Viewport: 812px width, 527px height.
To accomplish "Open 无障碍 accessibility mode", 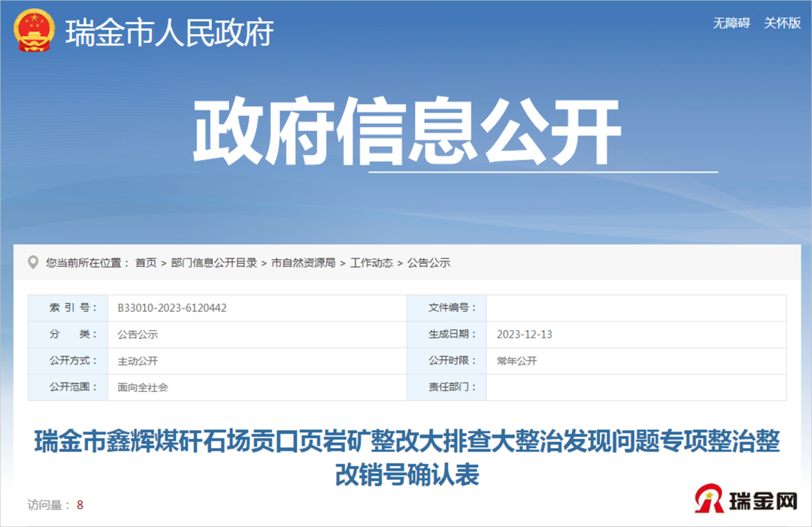I will 732,23.
